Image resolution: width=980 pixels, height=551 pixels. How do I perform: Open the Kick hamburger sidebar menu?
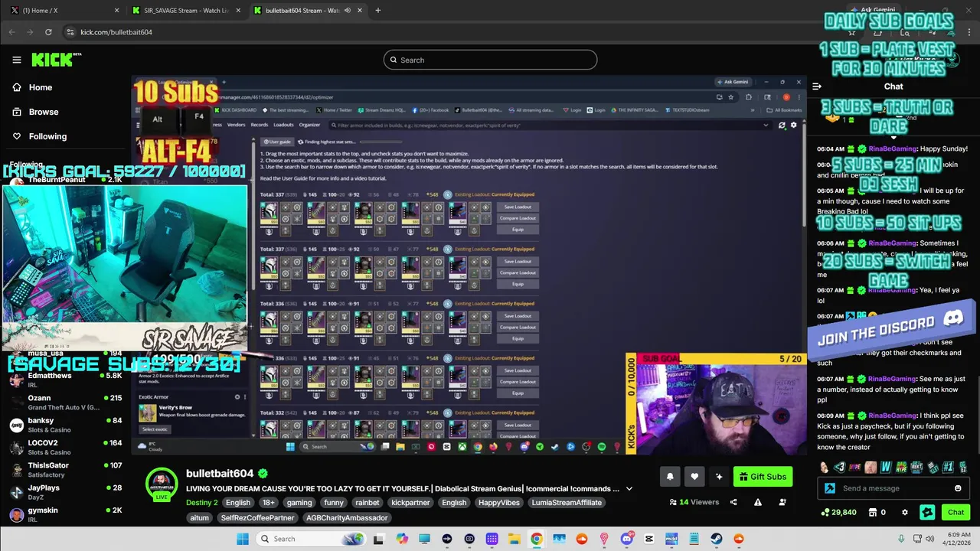pos(16,60)
